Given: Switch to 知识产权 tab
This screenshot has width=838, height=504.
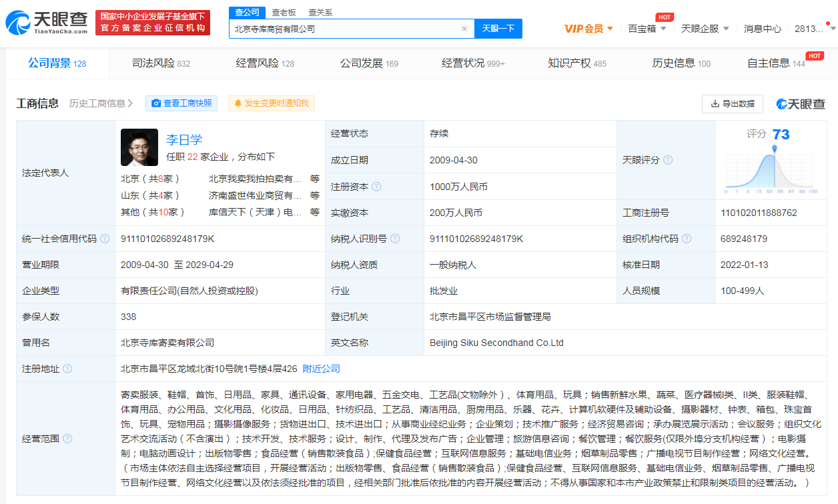Looking at the screenshot, I should point(577,63).
